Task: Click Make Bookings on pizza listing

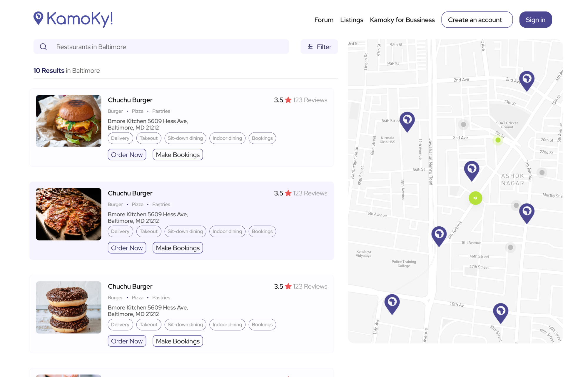Action: 178,248
